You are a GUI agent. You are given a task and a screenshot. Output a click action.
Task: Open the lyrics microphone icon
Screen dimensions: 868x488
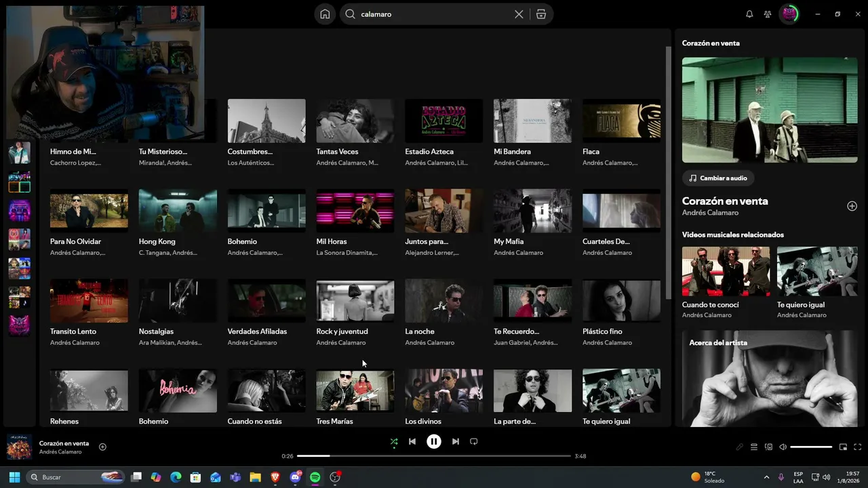click(740, 447)
